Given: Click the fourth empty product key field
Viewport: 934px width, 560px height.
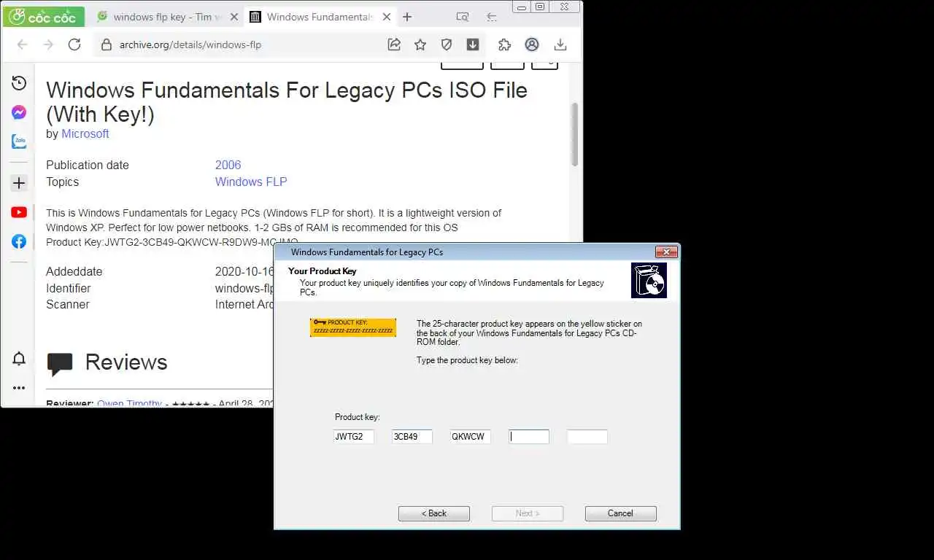Looking at the screenshot, I should [528, 437].
